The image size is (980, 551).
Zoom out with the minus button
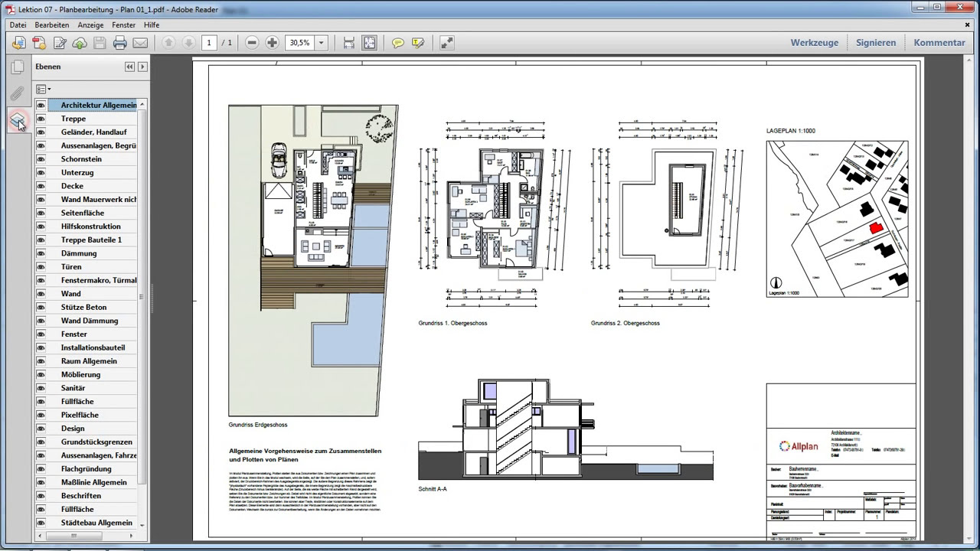coord(252,43)
